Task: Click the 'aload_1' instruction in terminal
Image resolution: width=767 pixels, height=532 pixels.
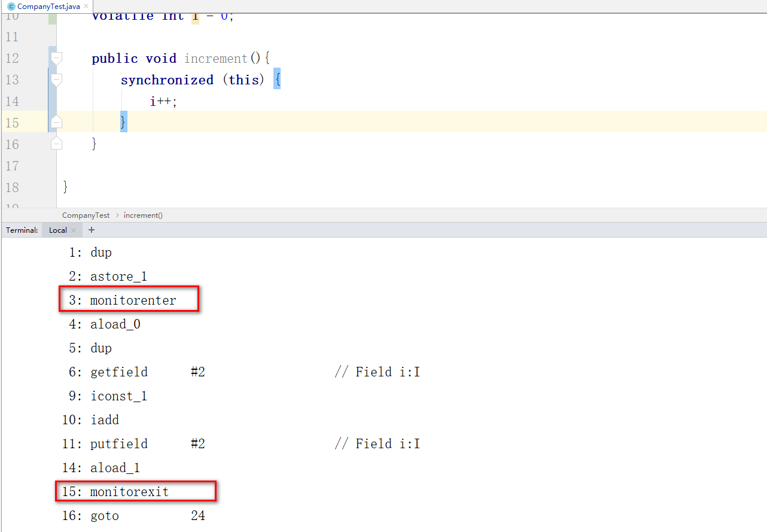Action: (115, 468)
